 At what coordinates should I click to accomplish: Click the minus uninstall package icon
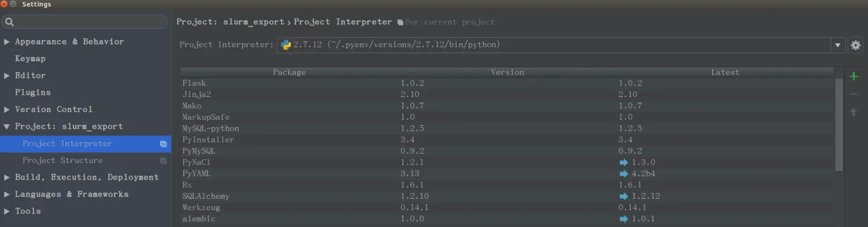(854, 94)
